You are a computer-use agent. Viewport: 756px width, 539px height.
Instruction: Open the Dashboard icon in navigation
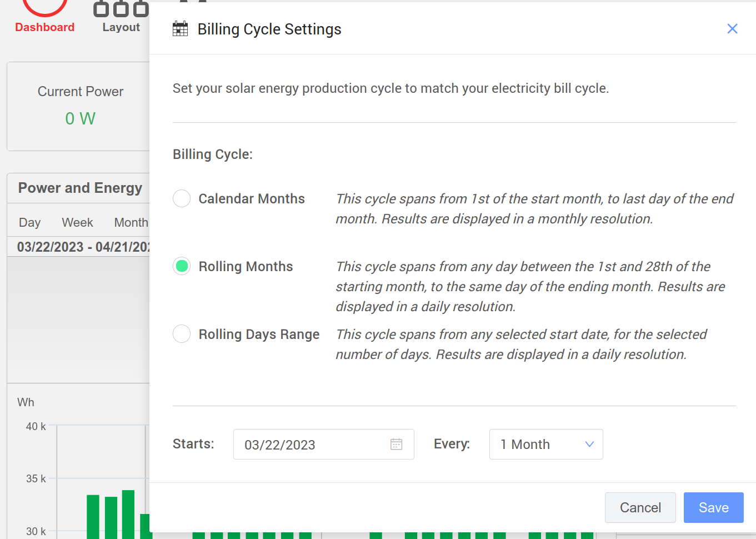(x=44, y=7)
